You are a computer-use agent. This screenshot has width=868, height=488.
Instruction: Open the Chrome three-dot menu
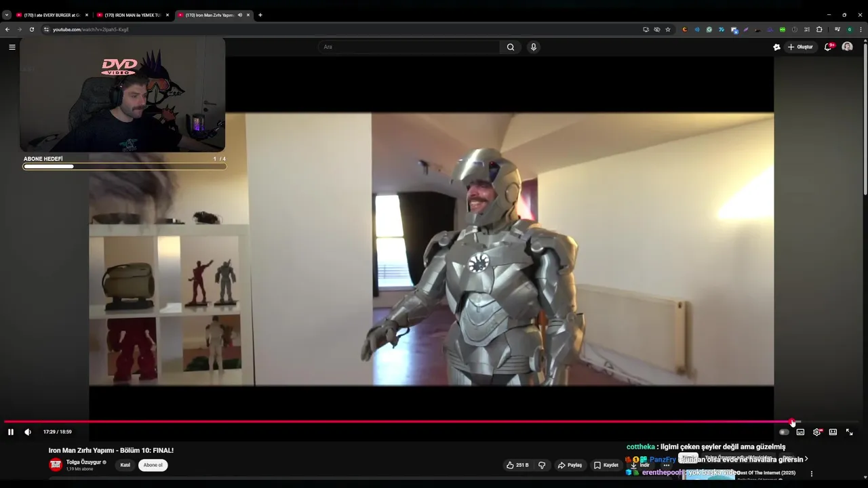click(x=861, y=30)
